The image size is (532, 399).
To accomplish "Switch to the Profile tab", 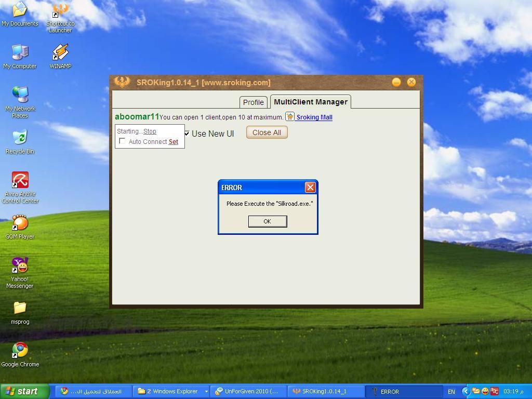I will click(253, 102).
